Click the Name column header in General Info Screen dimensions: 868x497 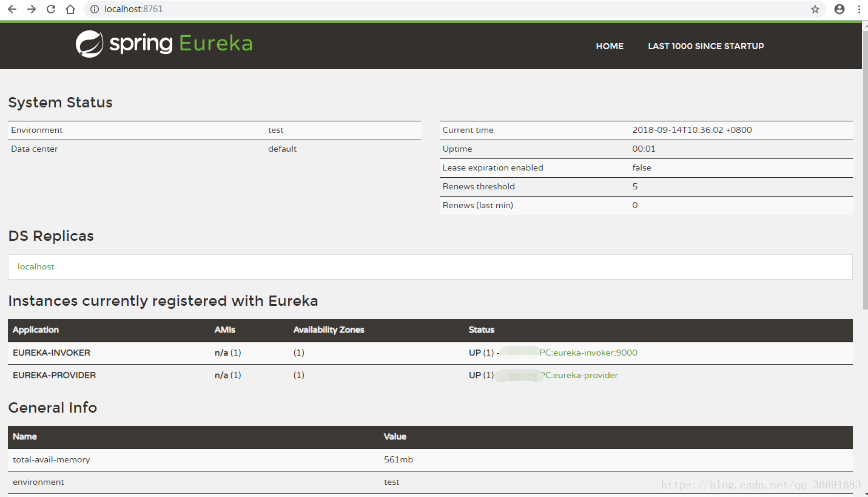click(x=25, y=436)
